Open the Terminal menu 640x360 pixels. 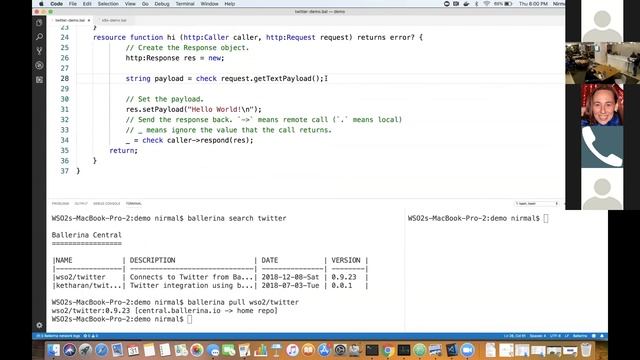185,4
